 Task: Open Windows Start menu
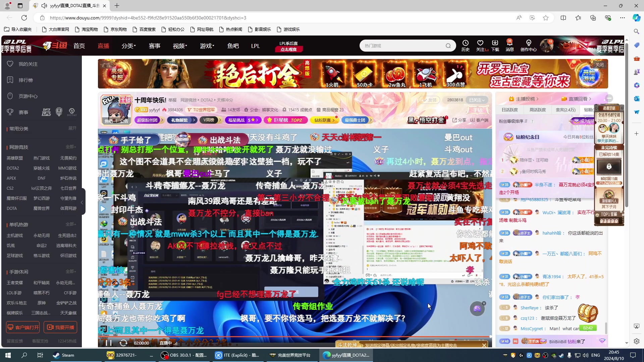8,355
